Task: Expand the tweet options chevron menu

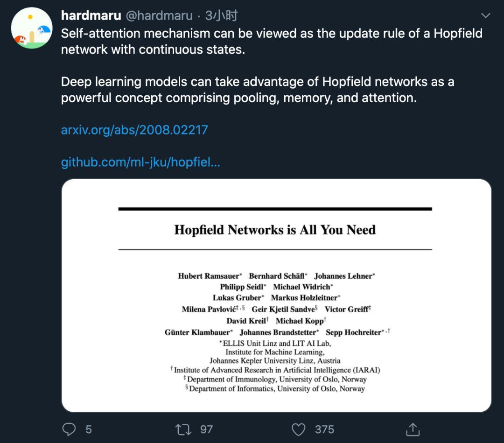Action: pos(485,16)
